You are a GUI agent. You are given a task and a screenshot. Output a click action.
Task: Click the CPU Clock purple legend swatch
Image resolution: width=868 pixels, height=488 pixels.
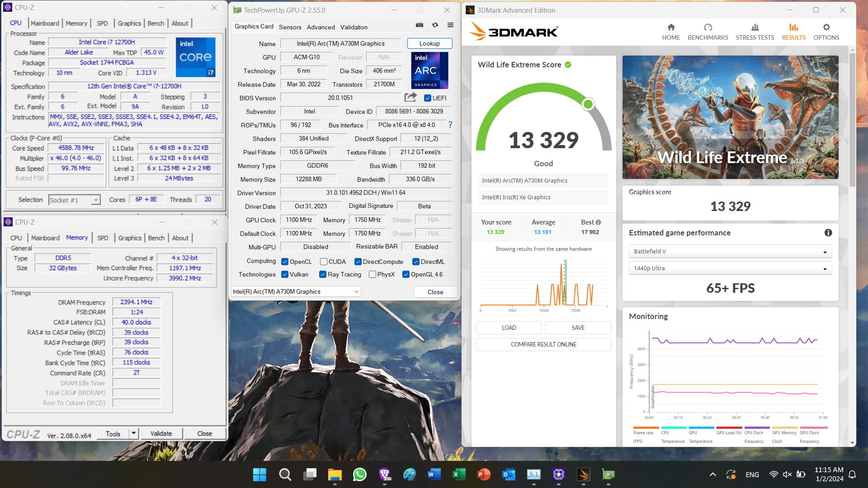pos(757,427)
